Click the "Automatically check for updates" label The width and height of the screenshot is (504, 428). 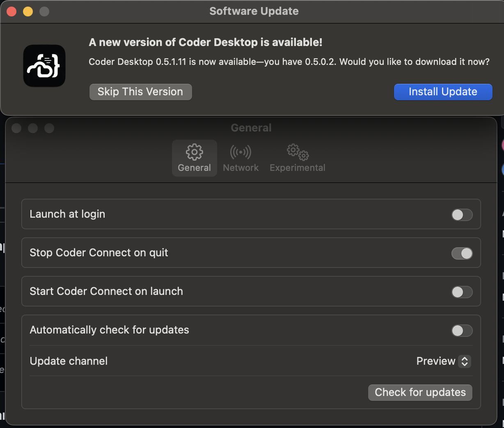pos(110,330)
